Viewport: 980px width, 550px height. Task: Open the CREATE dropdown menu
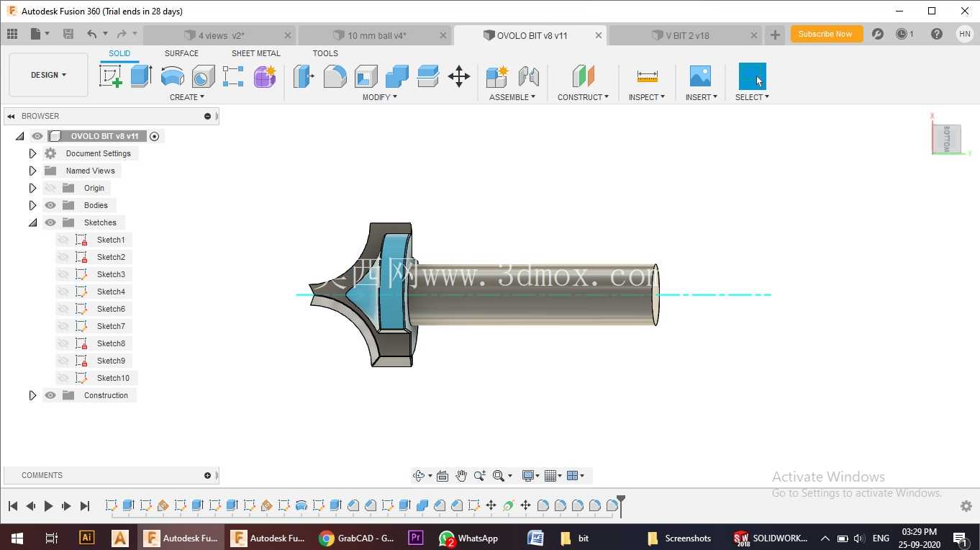point(187,97)
